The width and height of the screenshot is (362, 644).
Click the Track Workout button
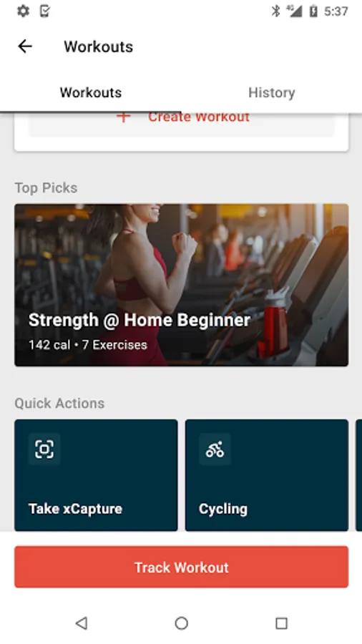point(182,567)
